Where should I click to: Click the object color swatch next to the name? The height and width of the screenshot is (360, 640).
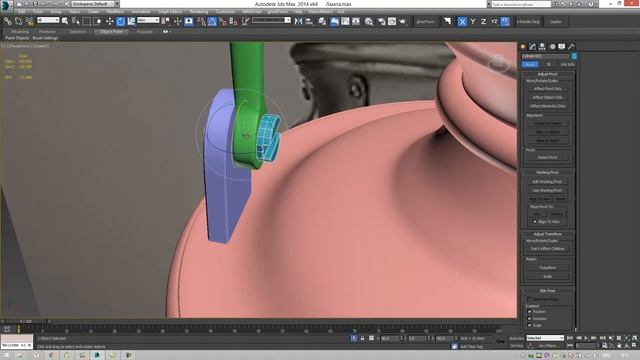(x=574, y=56)
